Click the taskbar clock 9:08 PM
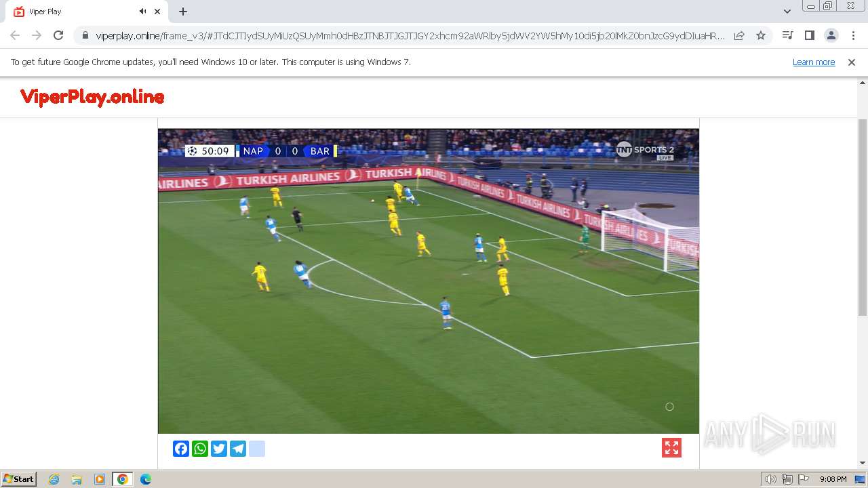Screen dimensions: 868x488 [x=833, y=479]
